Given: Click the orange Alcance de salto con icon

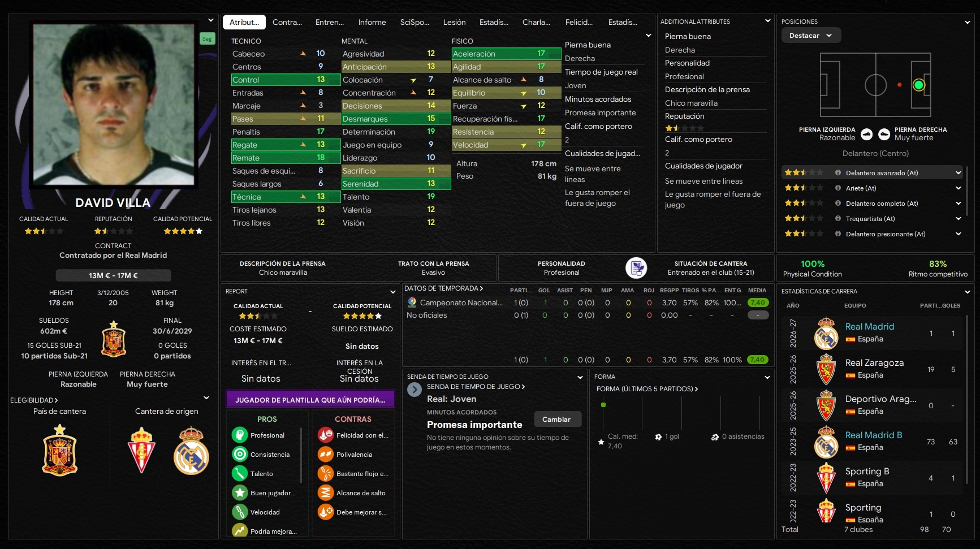Looking at the screenshot, I should click(x=326, y=493).
